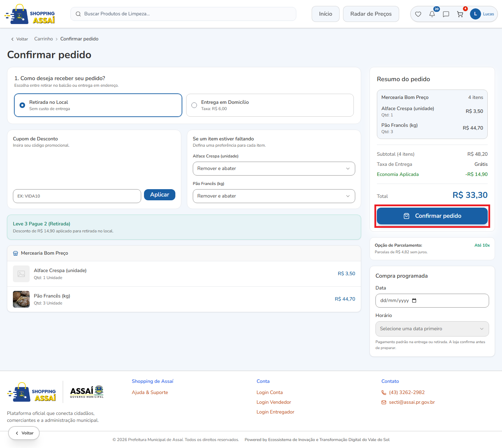Click the Confirmar pedido button
The height and width of the screenshot is (448, 502).
coord(432,216)
